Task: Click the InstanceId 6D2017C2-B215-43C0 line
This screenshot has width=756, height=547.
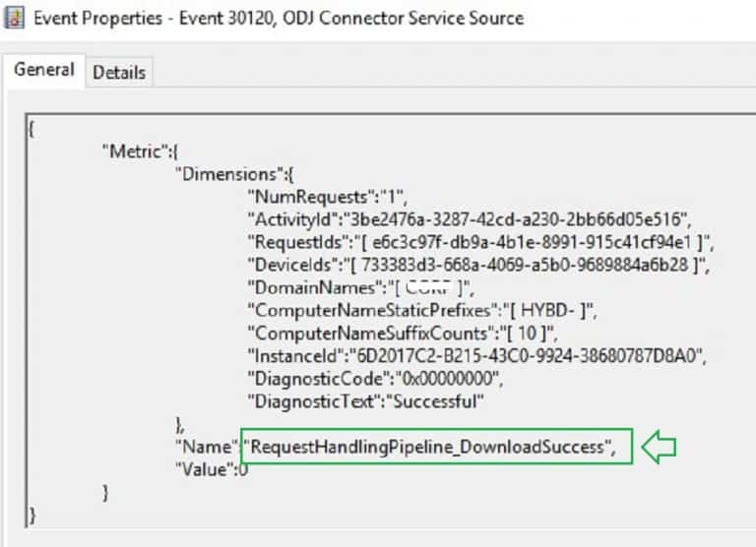Action: click(477, 356)
